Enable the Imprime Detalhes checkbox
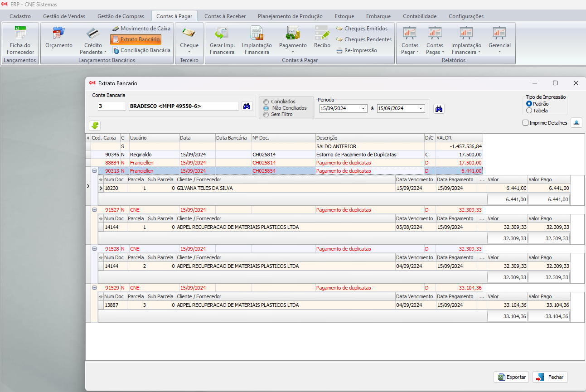The width and height of the screenshot is (586, 392). 525,123
